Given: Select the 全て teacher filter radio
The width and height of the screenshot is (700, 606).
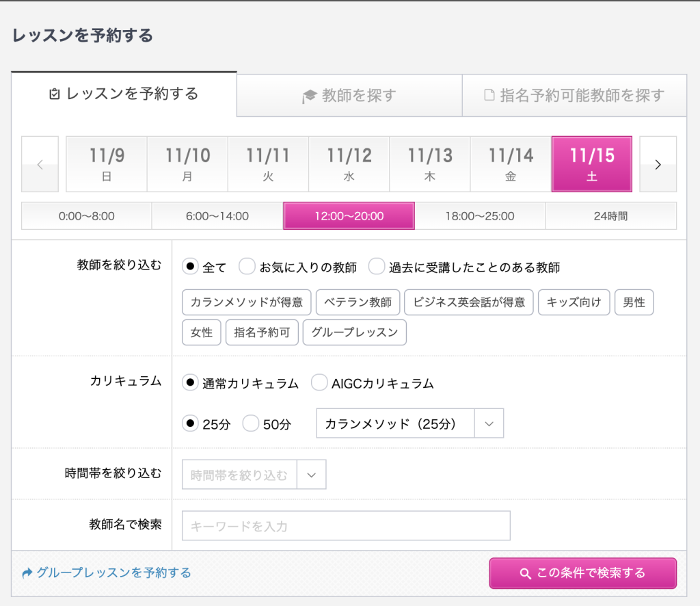Looking at the screenshot, I should click(x=191, y=267).
